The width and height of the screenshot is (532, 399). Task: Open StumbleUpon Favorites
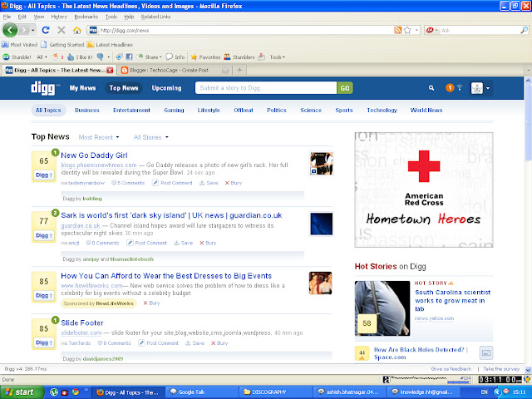click(x=205, y=57)
